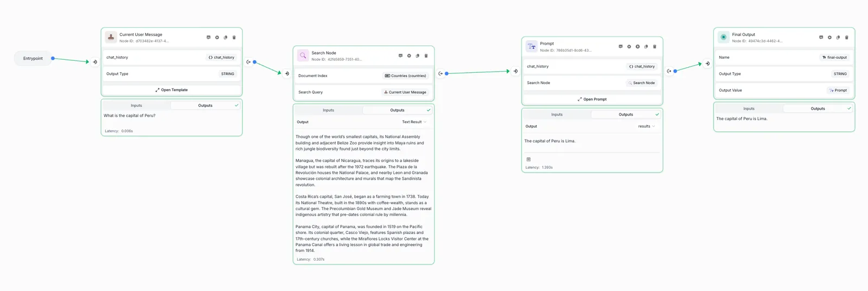Click the input port icon on Final Output node

click(707, 64)
